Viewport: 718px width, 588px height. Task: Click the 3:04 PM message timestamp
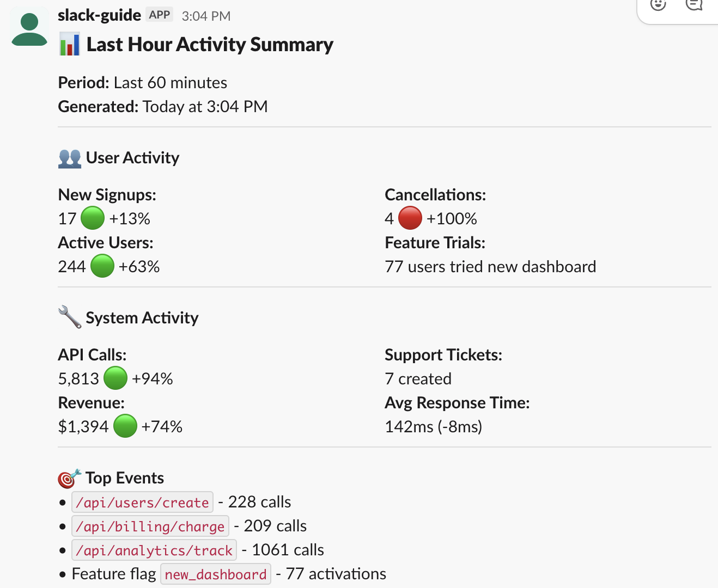(x=206, y=16)
